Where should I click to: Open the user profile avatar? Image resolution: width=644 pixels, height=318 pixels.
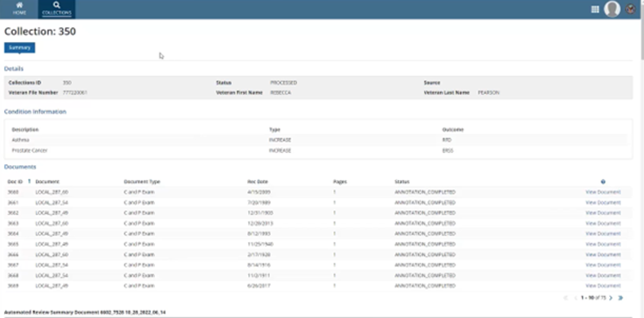point(612,9)
